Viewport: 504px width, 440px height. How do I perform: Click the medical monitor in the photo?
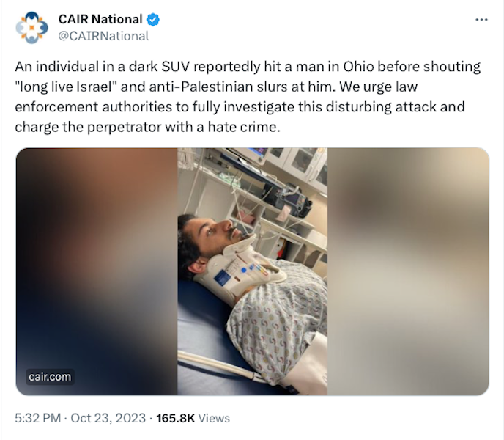(x=294, y=201)
